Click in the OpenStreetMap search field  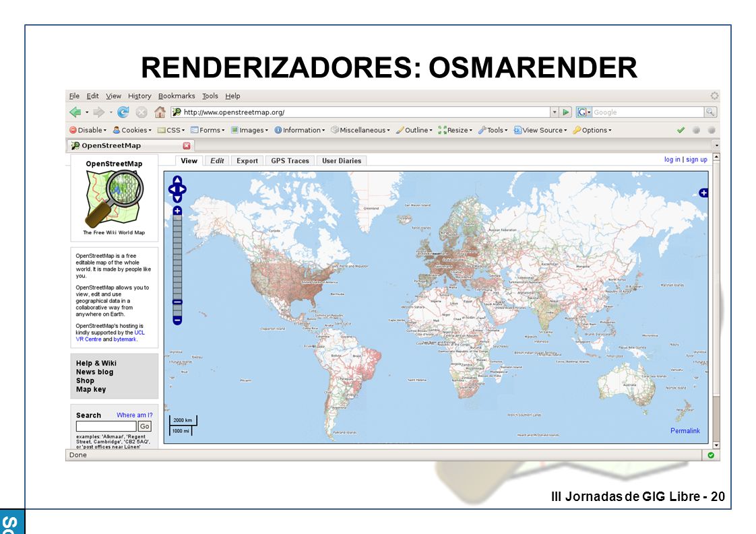pos(106,426)
